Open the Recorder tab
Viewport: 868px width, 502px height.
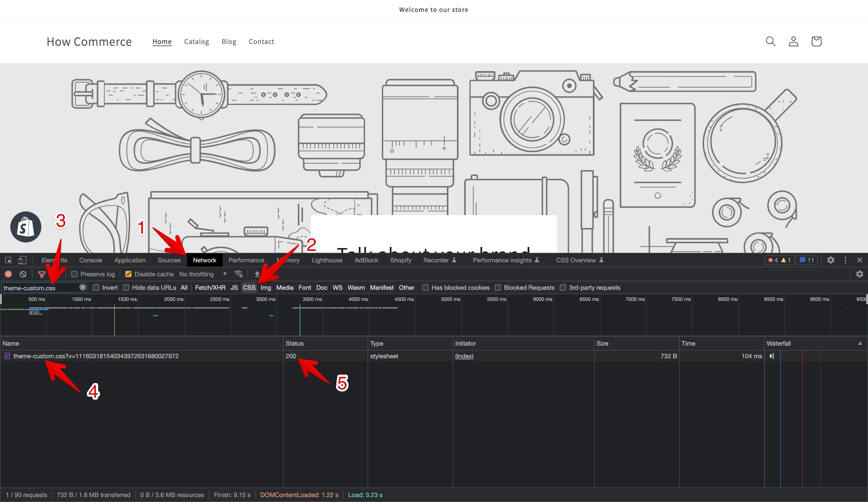pyautogui.click(x=440, y=260)
